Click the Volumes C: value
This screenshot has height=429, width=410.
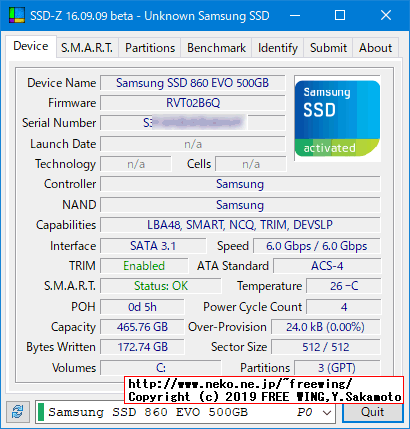pos(161,368)
